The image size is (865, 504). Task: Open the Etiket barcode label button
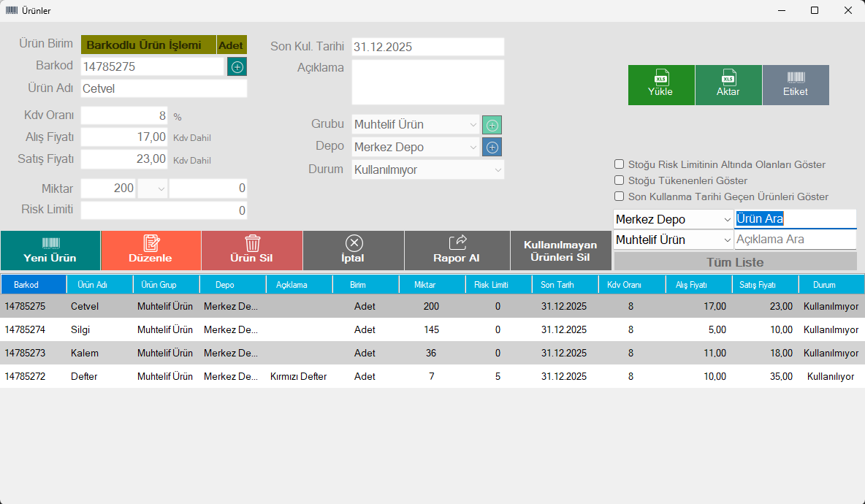click(796, 85)
